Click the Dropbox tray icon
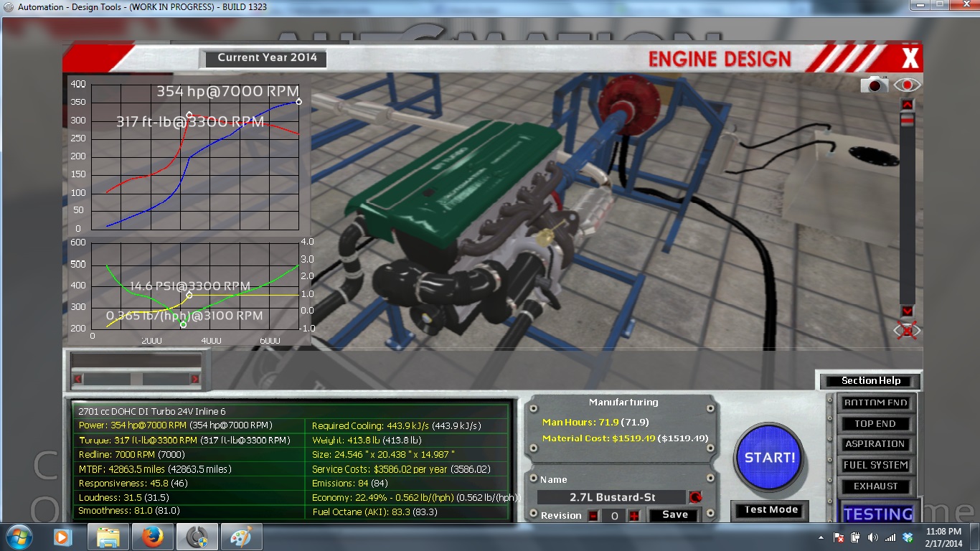 [908, 537]
